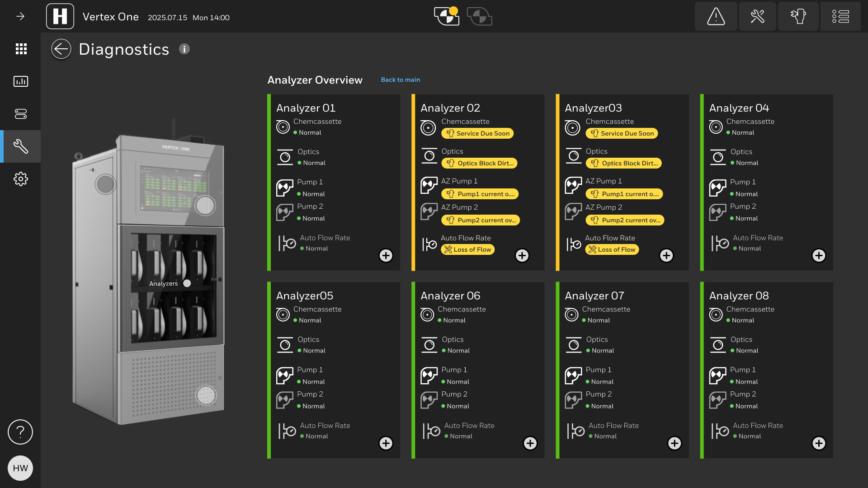Viewport: 868px width, 488px height.
Task: Click the info icon beside Diagnostics
Action: click(184, 49)
